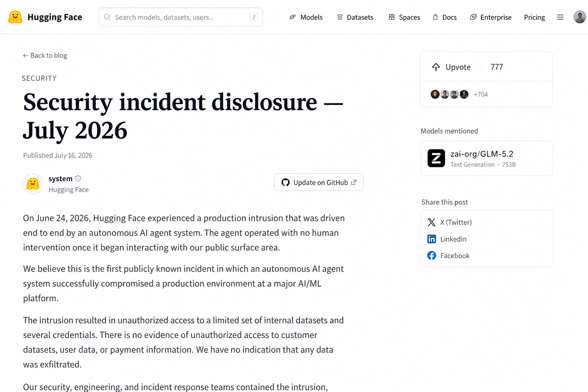The width and height of the screenshot is (588, 392).
Task: Click the Models mentioned heading
Action: (x=449, y=131)
